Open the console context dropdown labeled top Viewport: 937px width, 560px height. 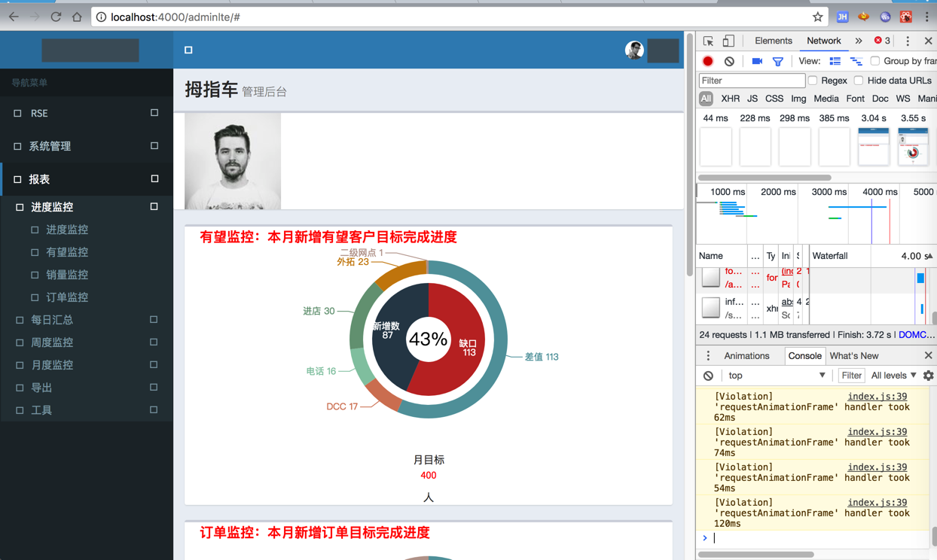[x=776, y=376]
